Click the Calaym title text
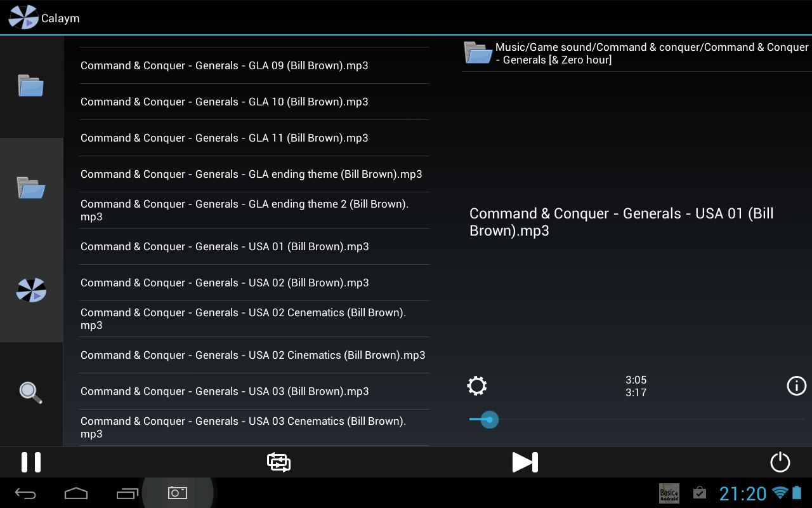Image resolution: width=812 pixels, height=508 pixels. (x=60, y=18)
